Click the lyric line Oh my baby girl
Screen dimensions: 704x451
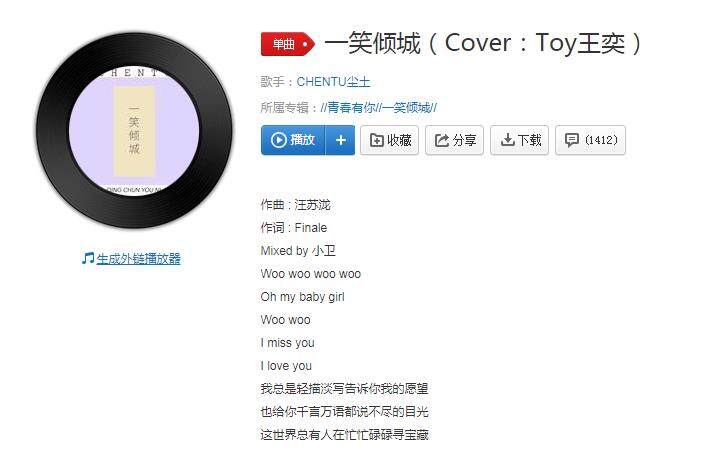tap(303, 297)
